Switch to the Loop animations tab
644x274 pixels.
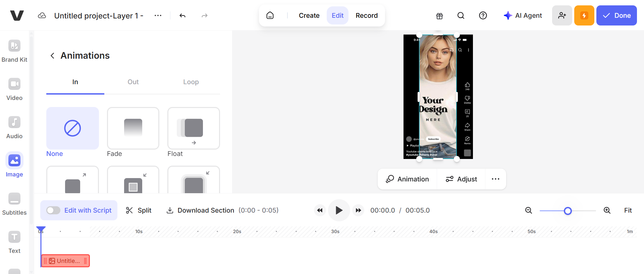click(191, 82)
